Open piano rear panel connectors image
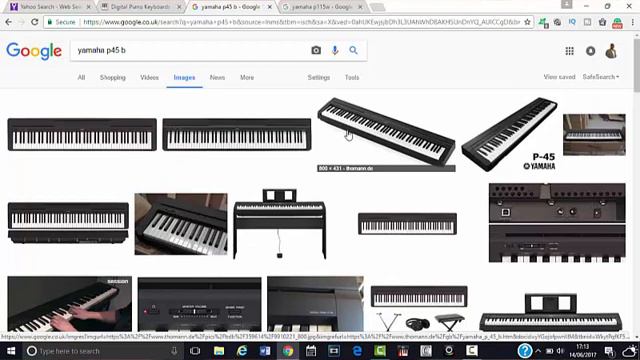The width and height of the screenshot is (640, 360). (x=557, y=223)
